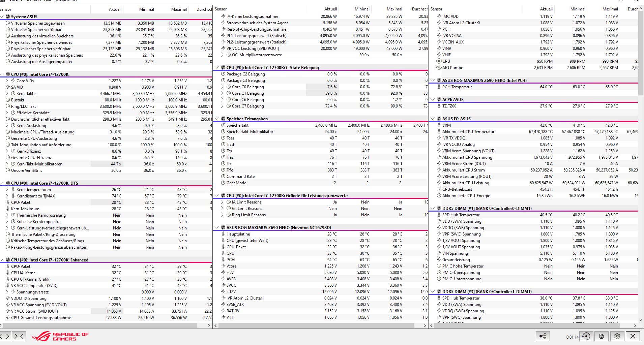Collapse DDR5 DIMM [#1] section

coord(433,208)
